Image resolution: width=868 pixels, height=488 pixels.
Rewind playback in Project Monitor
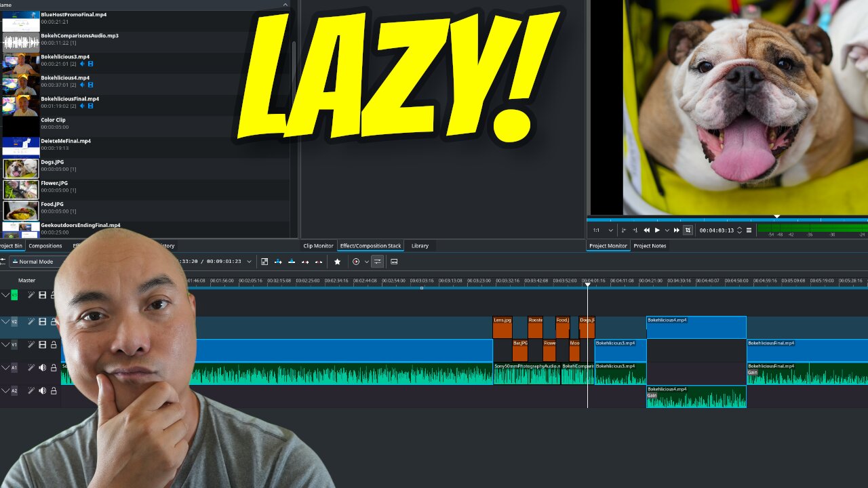[x=647, y=230]
